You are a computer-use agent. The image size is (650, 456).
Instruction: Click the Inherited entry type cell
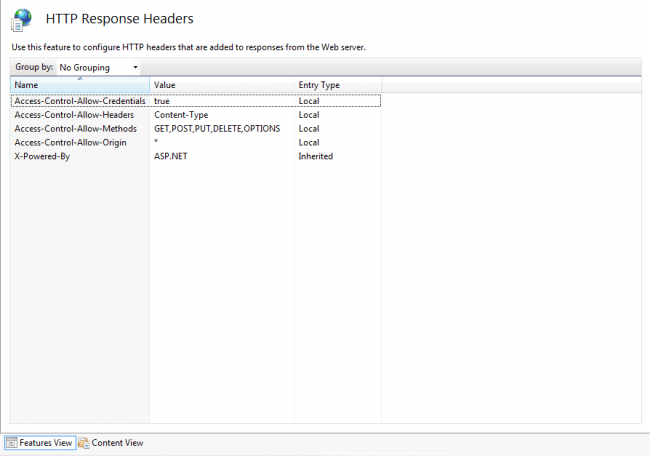(x=315, y=156)
